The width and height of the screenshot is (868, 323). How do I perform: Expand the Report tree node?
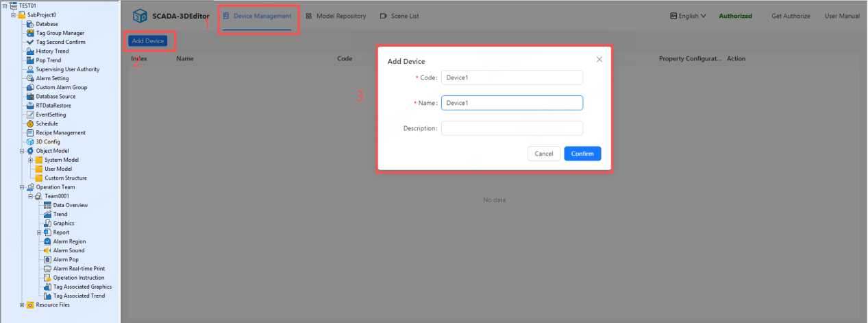click(39, 232)
